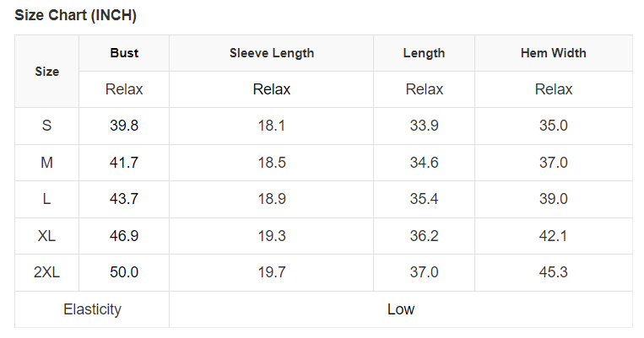Image resolution: width=644 pixels, height=338 pixels.
Task: Select the Bust column header
Action: coord(124,53)
